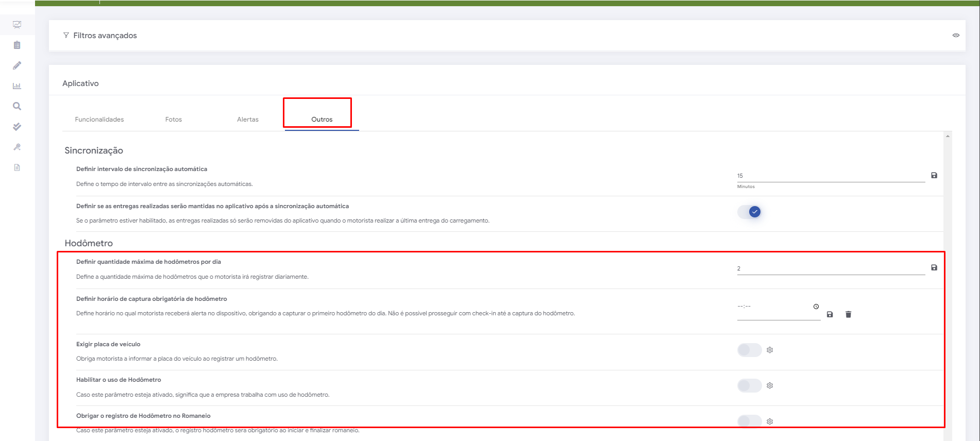
Task: Click the magnifying glass sidebar icon
Action: coord(17,106)
